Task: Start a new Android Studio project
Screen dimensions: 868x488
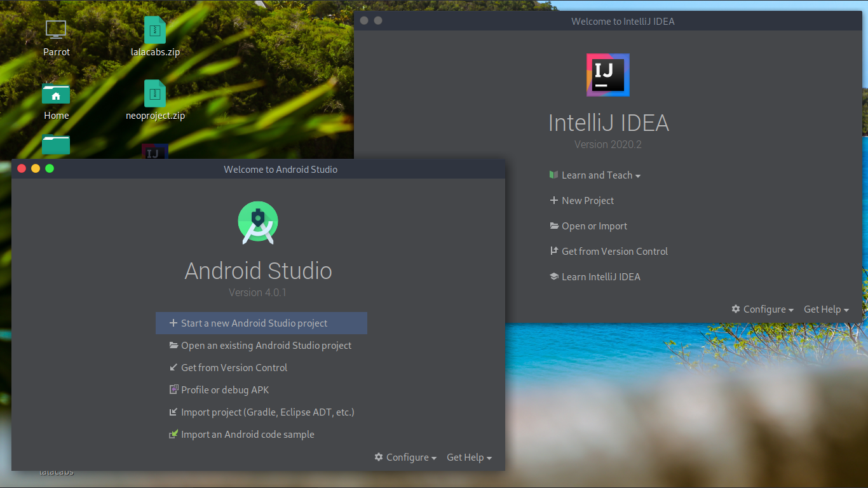Action: point(254,323)
